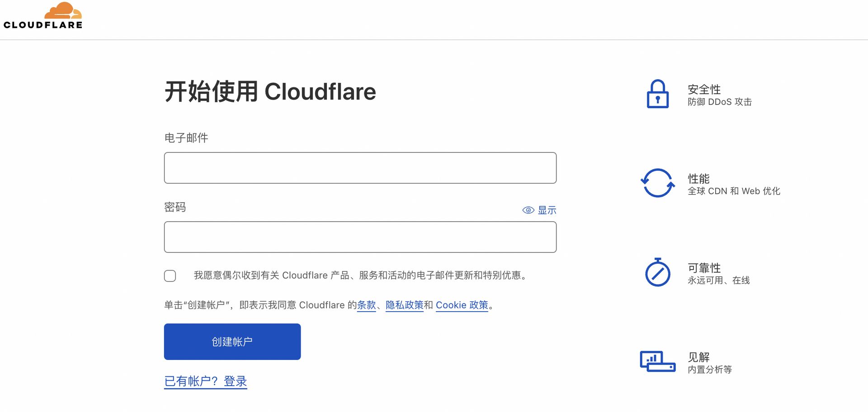Enable the Cloudflare email updates checkbox
Image resolution: width=868 pixels, height=412 pixels.
(170, 275)
